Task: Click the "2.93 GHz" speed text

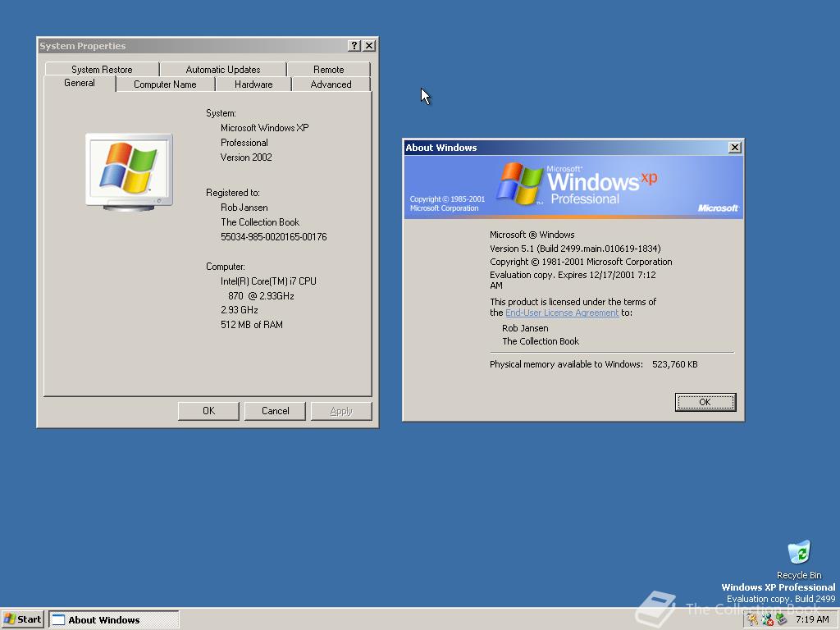Action: (x=240, y=310)
